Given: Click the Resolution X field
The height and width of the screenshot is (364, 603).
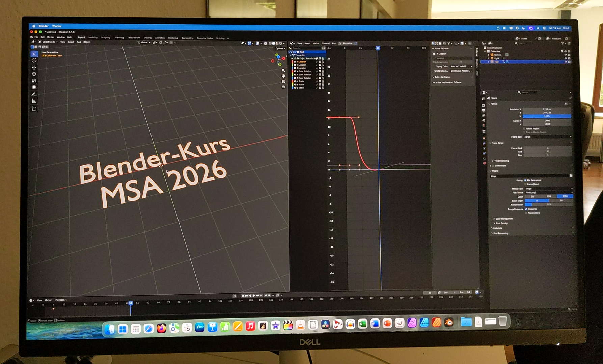Looking at the screenshot, I should [x=547, y=109].
